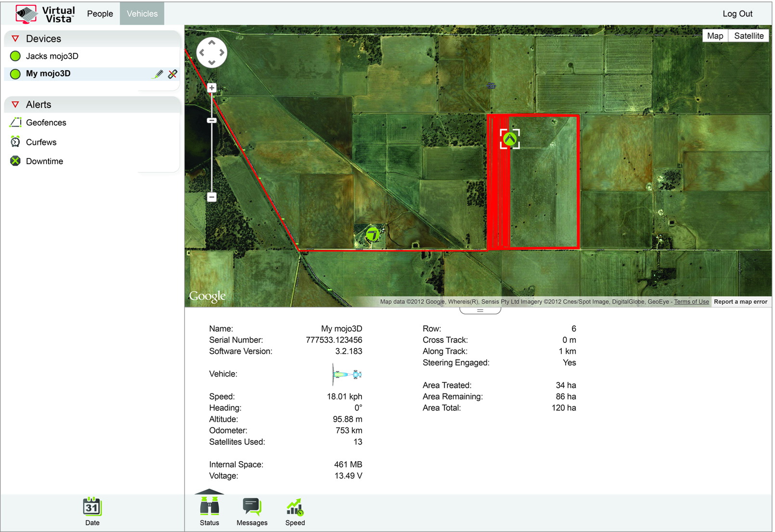This screenshot has width=775, height=532.
Task: Open the Terms of Use link
Action: pyautogui.click(x=691, y=302)
